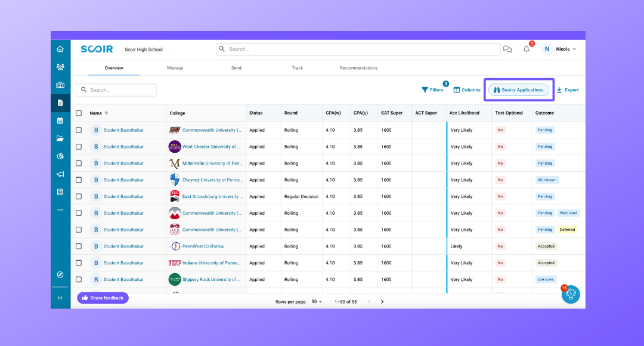Open the lightbulb help widget

pyautogui.click(x=571, y=294)
